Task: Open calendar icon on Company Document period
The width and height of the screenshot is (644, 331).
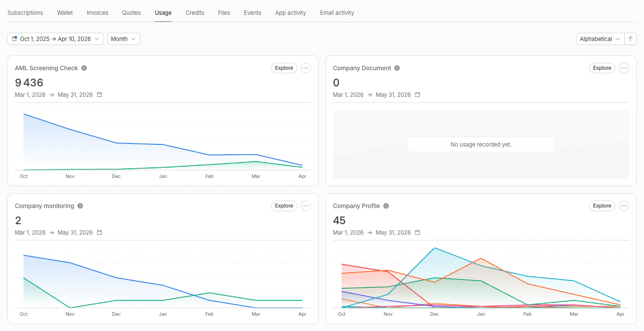Action: pos(417,95)
